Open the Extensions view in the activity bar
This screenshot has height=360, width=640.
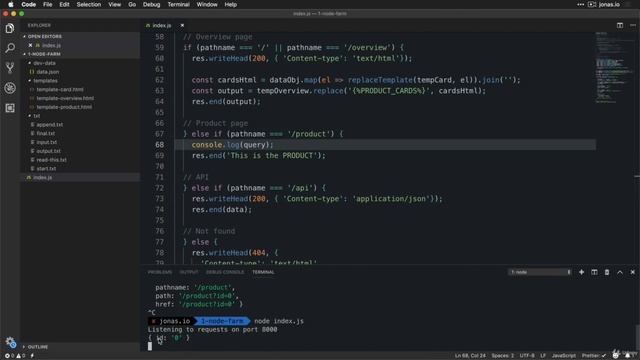pos(10,108)
